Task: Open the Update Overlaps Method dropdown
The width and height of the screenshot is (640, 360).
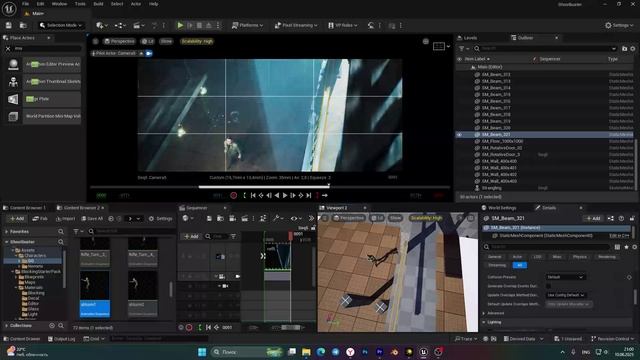Action: (567, 295)
